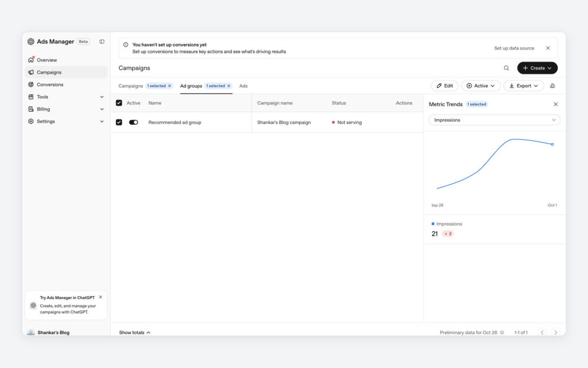Screen dimensions: 588x368
Task: Open the Export dropdown
Action: (x=524, y=86)
